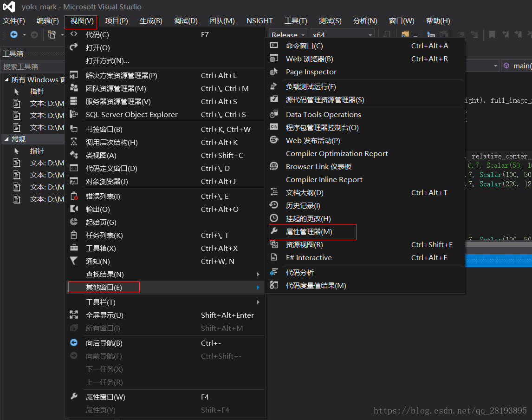Collapse the '常规' toolbox group

6,139
